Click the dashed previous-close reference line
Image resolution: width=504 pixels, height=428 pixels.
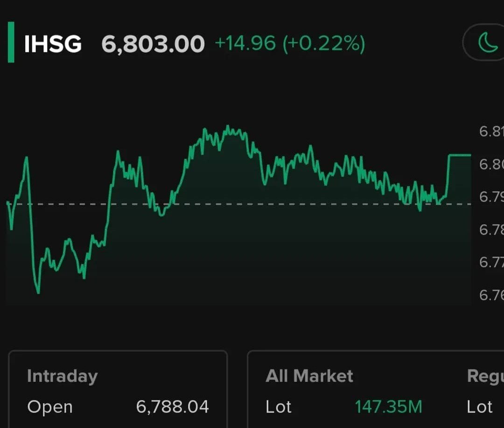[280, 204]
